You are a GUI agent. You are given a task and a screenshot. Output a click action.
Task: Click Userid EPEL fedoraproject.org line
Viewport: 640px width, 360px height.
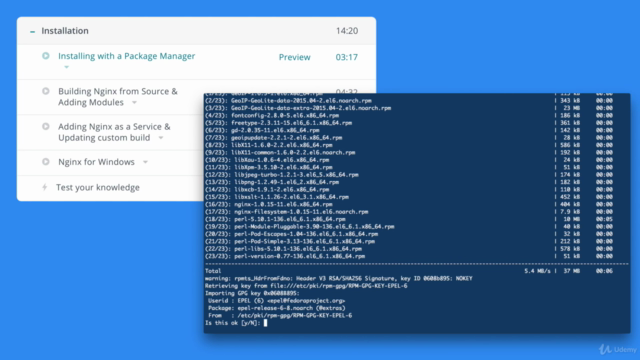(276, 300)
